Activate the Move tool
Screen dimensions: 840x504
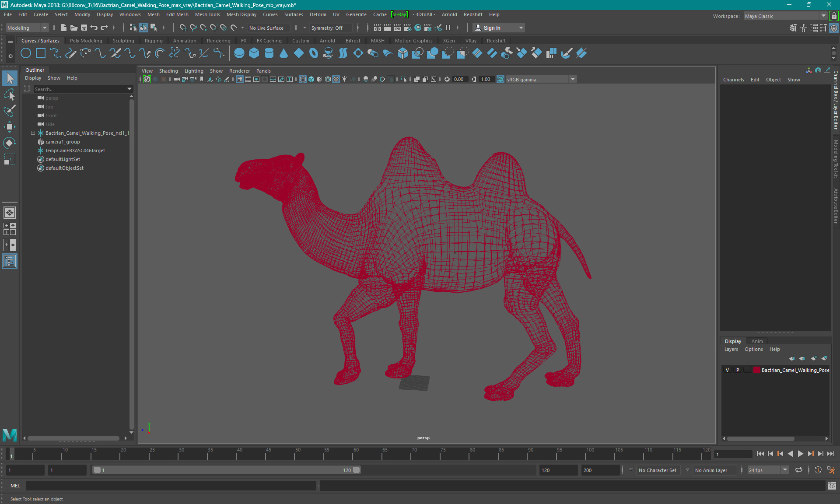pos(10,127)
